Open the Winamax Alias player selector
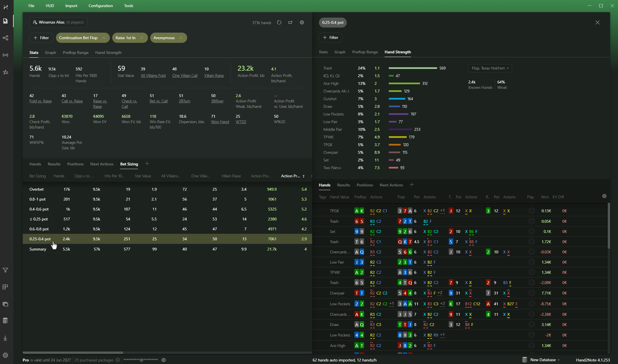Image resolution: width=618 pixels, height=364 pixels. (x=58, y=22)
